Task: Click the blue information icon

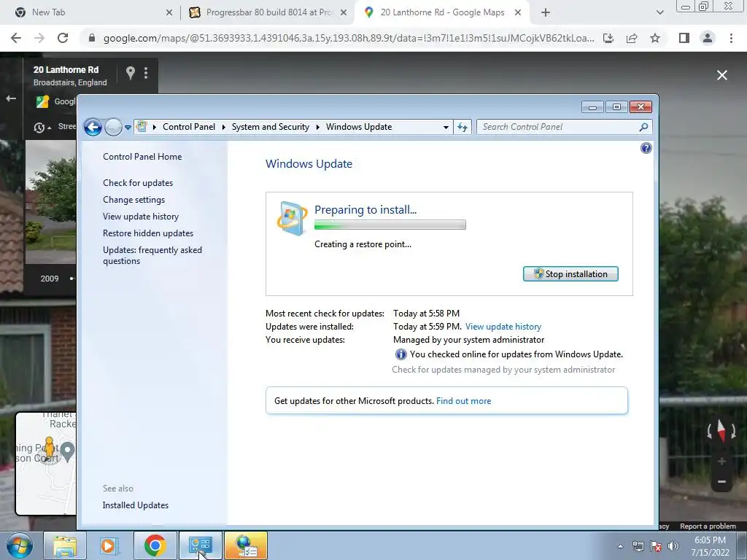Action: pyautogui.click(x=400, y=354)
